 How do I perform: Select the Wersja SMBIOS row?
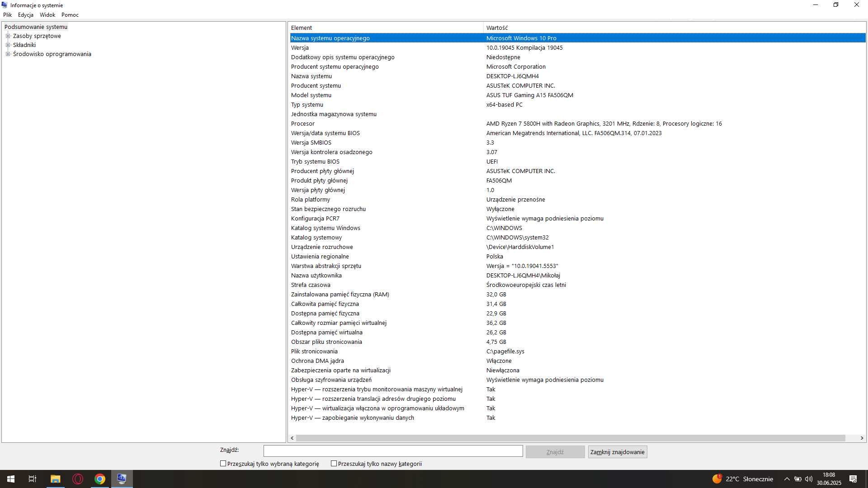point(577,143)
